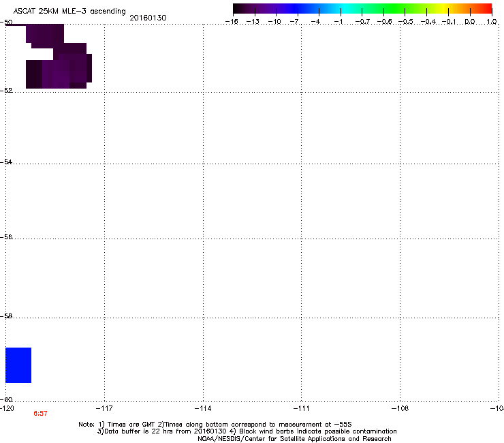Select the -117 longitude axis label
The image size is (504, 443).
(104, 408)
